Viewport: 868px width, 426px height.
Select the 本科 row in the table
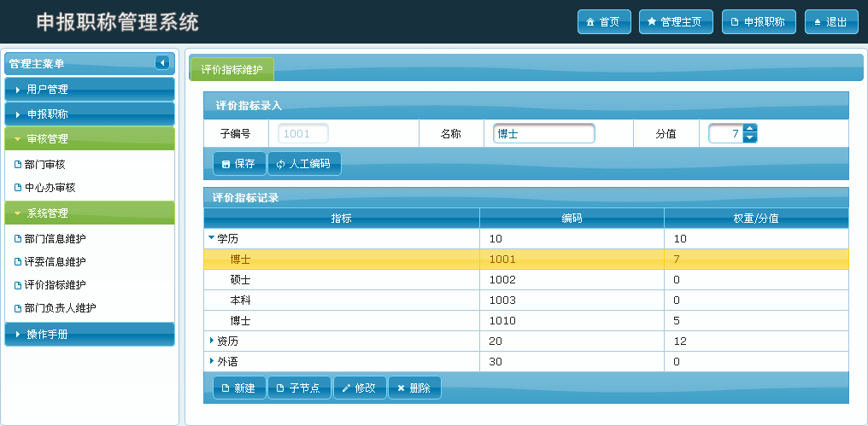pos(526,300)
